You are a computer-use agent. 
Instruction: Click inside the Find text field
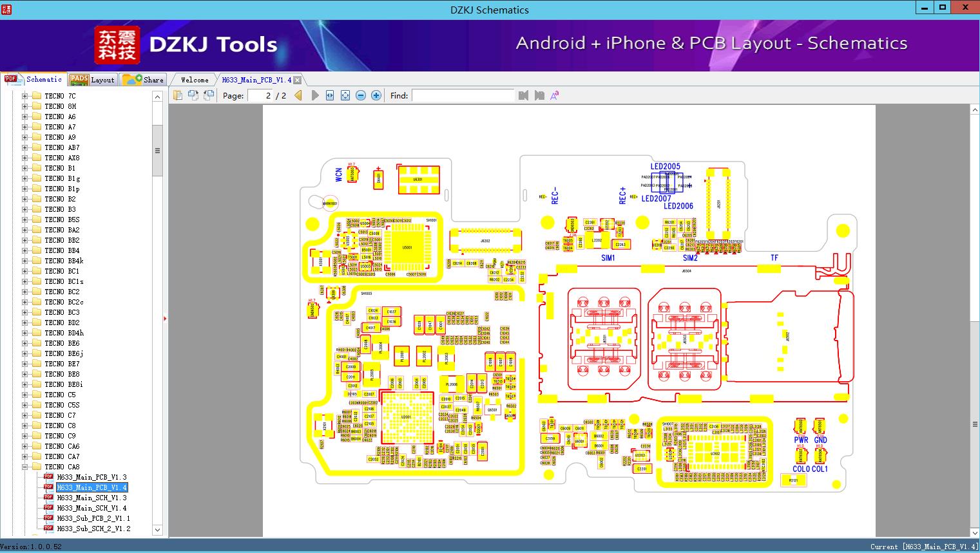(x=463, y=95)
